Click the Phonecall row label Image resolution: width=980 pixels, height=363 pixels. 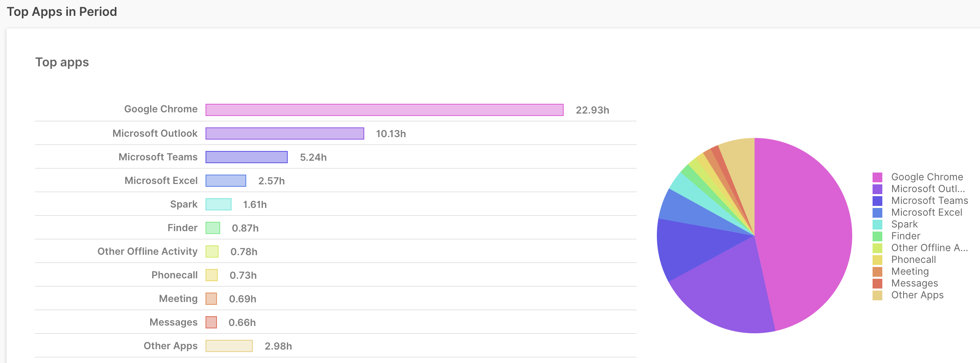coord(174,275)
